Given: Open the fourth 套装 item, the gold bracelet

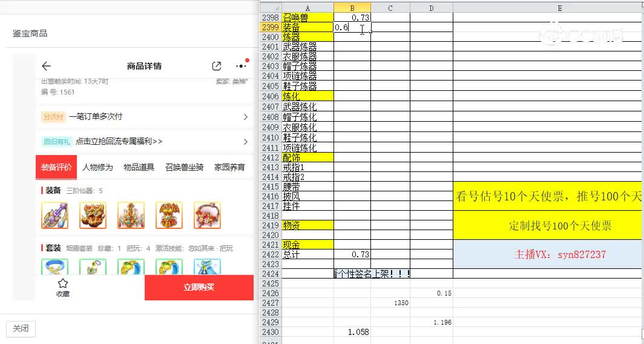Looking at the screenshot, I should pos(169,266).
